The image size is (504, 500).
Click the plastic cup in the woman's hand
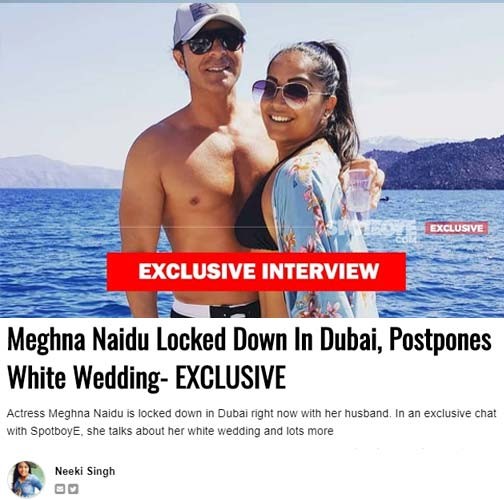360,189
